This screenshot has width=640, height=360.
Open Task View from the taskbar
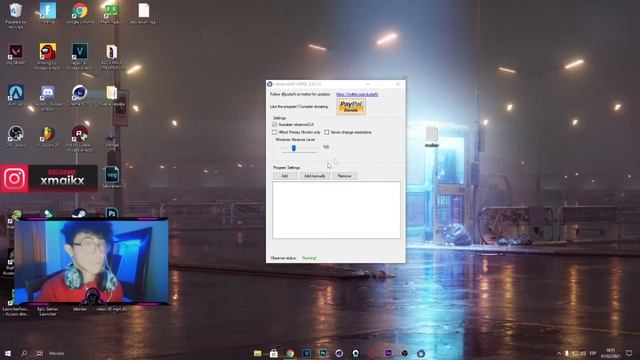40,353
